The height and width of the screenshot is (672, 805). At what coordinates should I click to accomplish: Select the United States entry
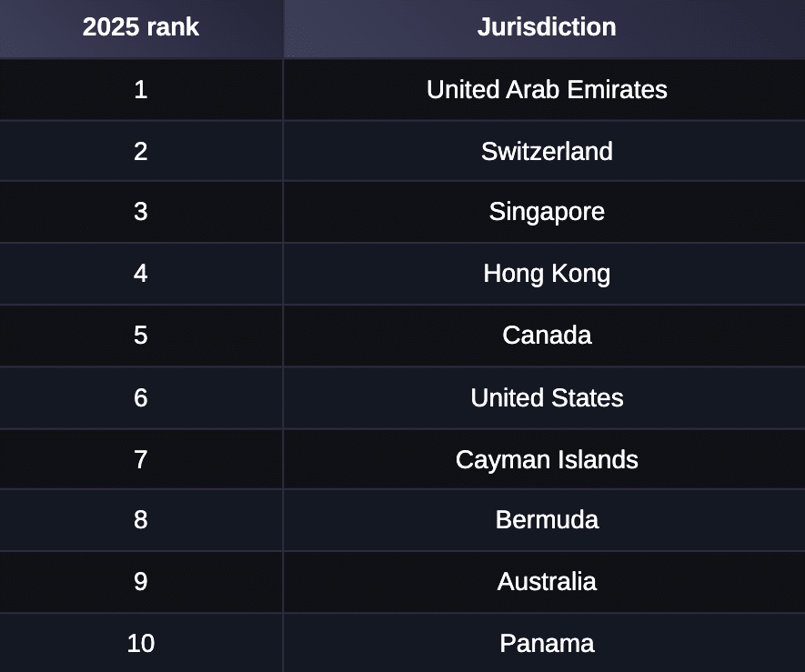[x=547, y=397]
